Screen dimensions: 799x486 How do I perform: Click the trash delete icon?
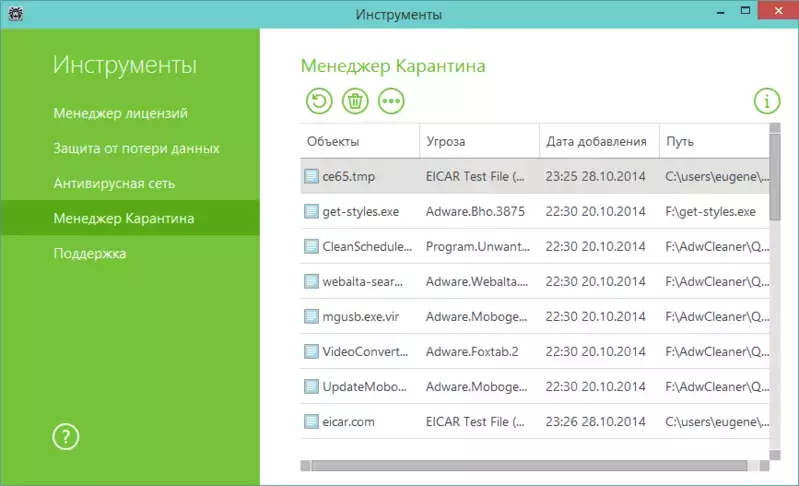point(355,101)
